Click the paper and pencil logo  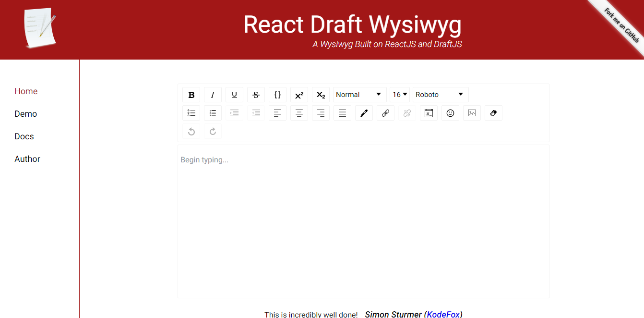(40, 28)
